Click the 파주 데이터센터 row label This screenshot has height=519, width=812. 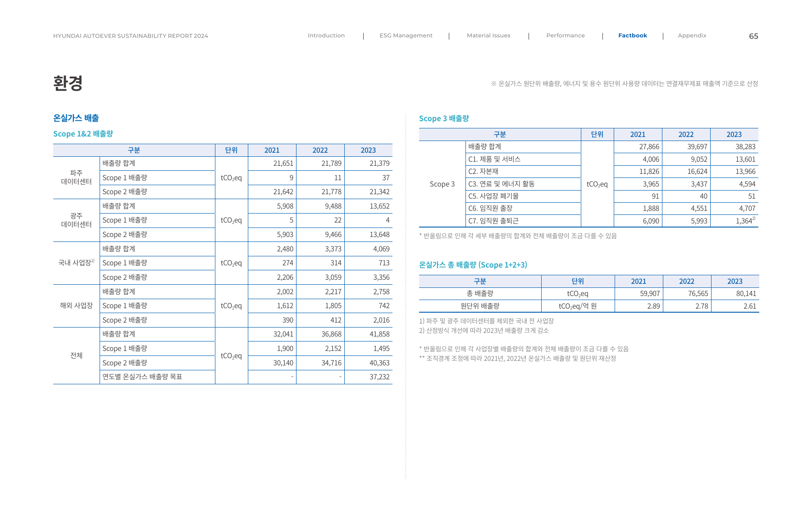(x=76, y=178)
